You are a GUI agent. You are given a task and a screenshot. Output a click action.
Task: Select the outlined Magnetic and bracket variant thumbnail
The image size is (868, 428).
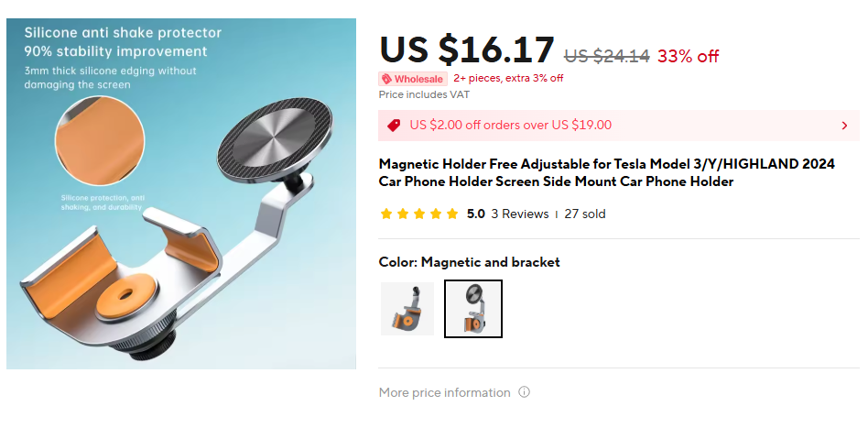473,309
